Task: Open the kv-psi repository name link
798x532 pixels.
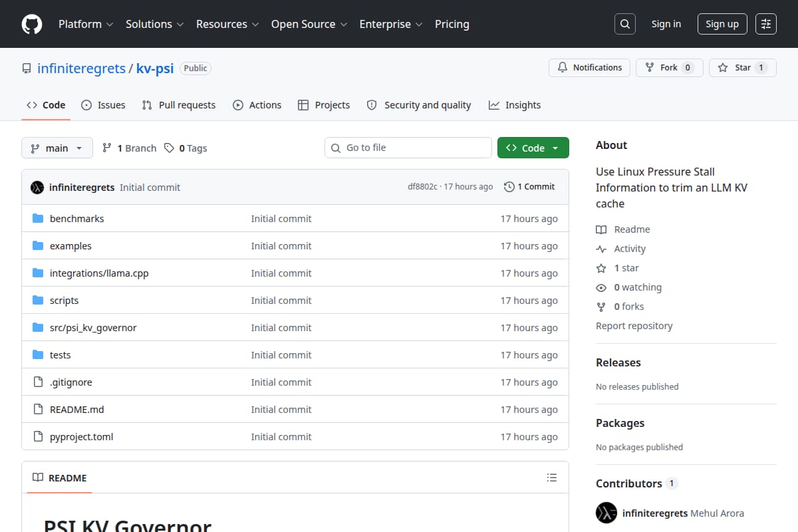Action: coord(155,68)
